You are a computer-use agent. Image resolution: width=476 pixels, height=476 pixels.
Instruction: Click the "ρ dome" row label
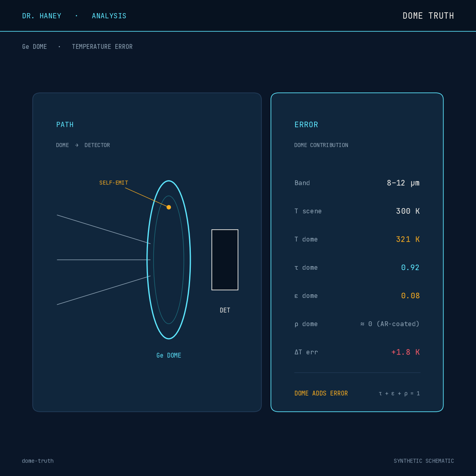coord(306,324)
